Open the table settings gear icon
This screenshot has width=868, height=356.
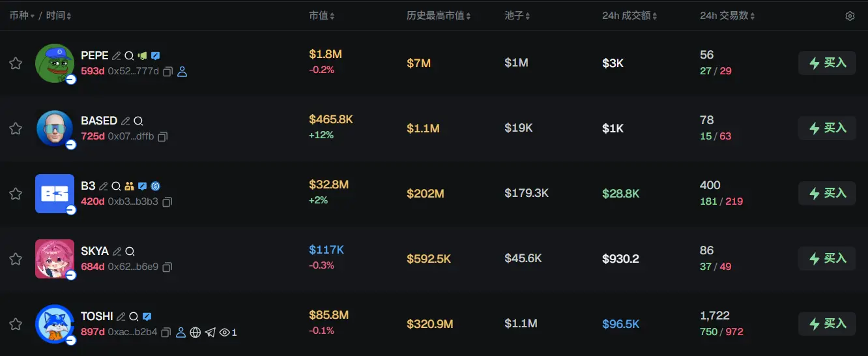[850, 16]
